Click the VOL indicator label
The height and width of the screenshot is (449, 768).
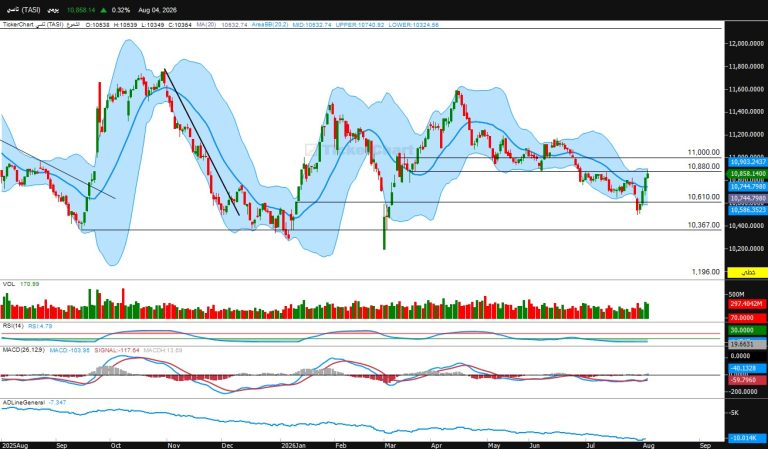coord(9,284)
